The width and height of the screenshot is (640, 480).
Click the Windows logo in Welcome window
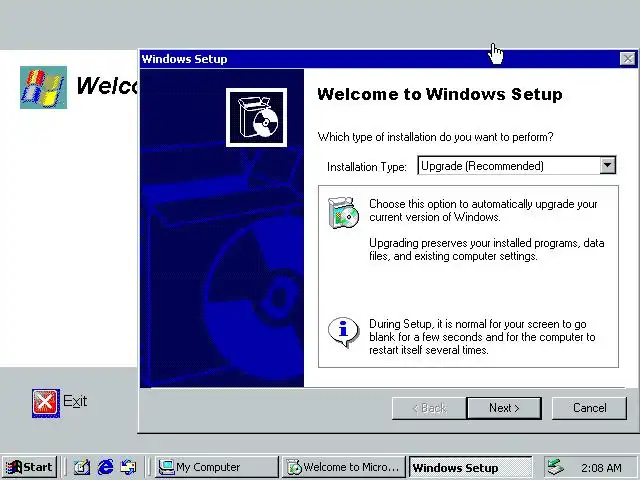tap(43, 87)
